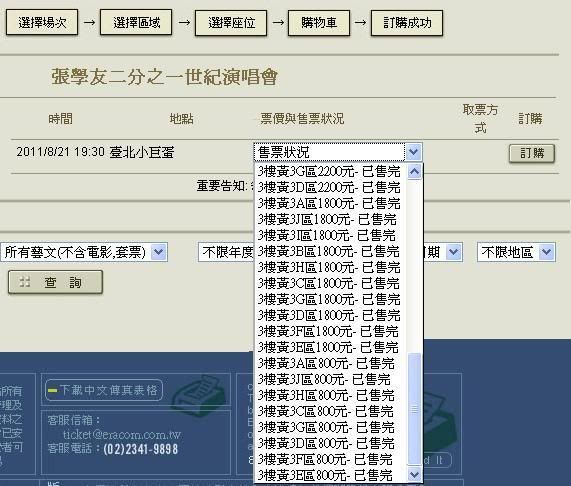Viewport: 571px width, 486px height.
Task: Click the 選擇場次 step button
Action: pyautogui.click(x=42, y=23)
